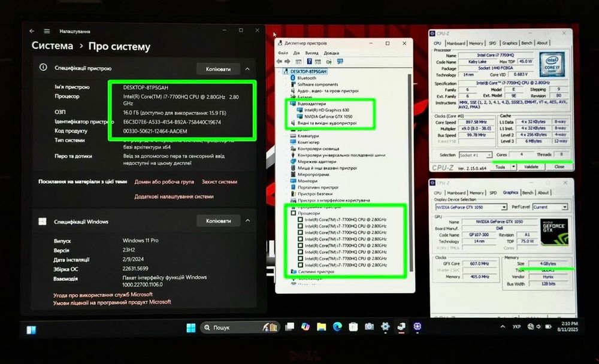Click the back arrow in Device Manager toolbar
The height and width of the screenshot is (364, 599).
pyautogui.click(x=279, y=61)
